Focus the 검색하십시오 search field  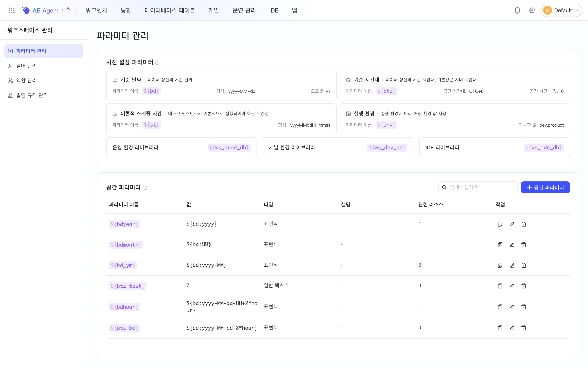[x=478, y=187]
